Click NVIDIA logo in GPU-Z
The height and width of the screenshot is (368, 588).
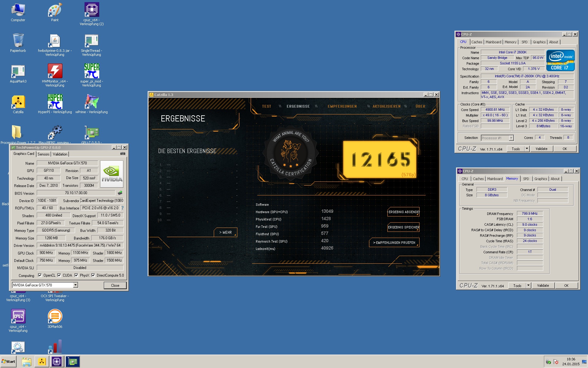point(112,174)
